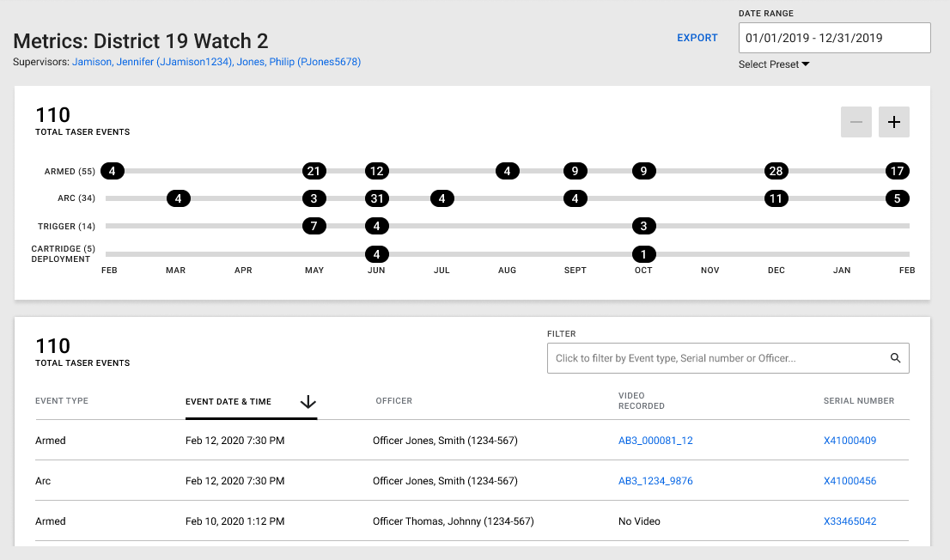The image size is (950, 560).
Task: Click serial number X41000409
Action: click(850, 440)
